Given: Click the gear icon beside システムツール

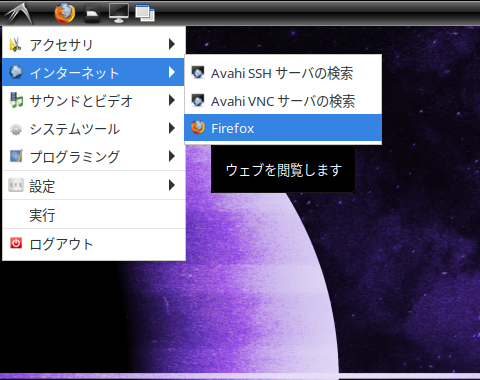Looking at the screenshot, I should [x=16, y=129].
